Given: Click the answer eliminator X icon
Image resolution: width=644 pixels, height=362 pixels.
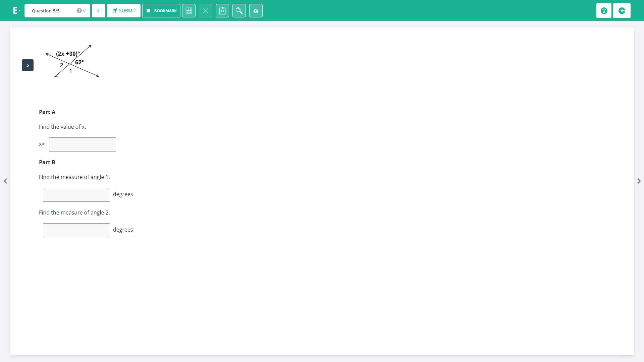Looking at the screenshot, I should [206, 11].
